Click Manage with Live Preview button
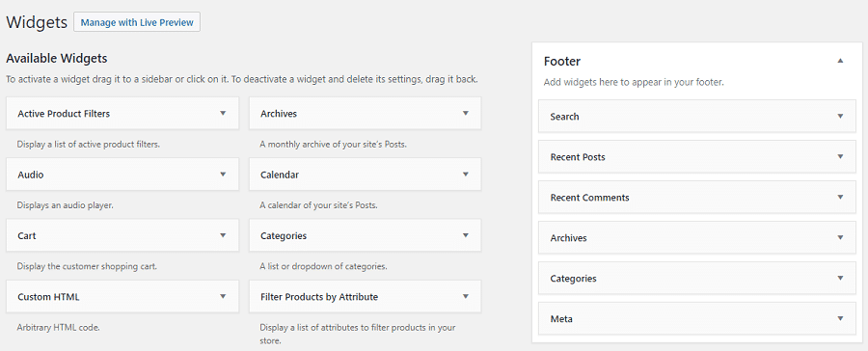The image size is (868, 351). pos(137,23)
